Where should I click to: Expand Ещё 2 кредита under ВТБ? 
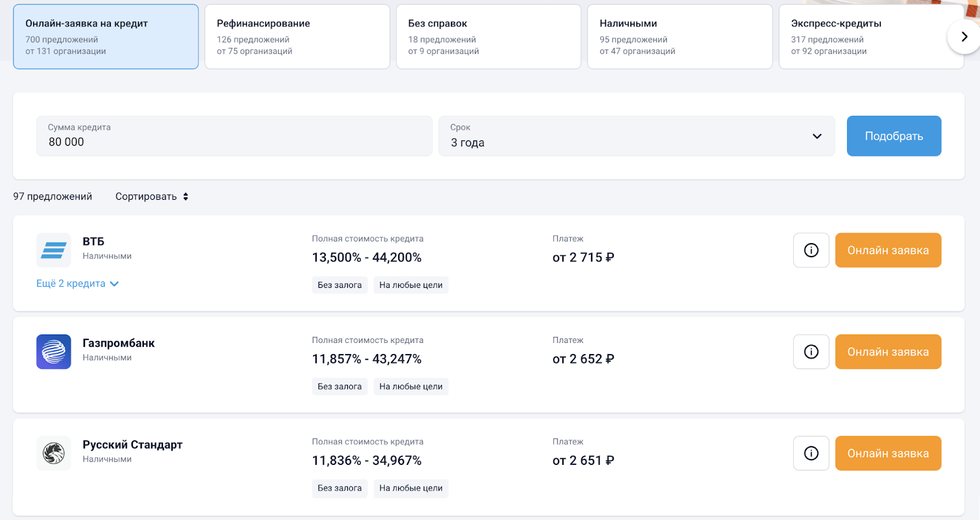[77, 284]
